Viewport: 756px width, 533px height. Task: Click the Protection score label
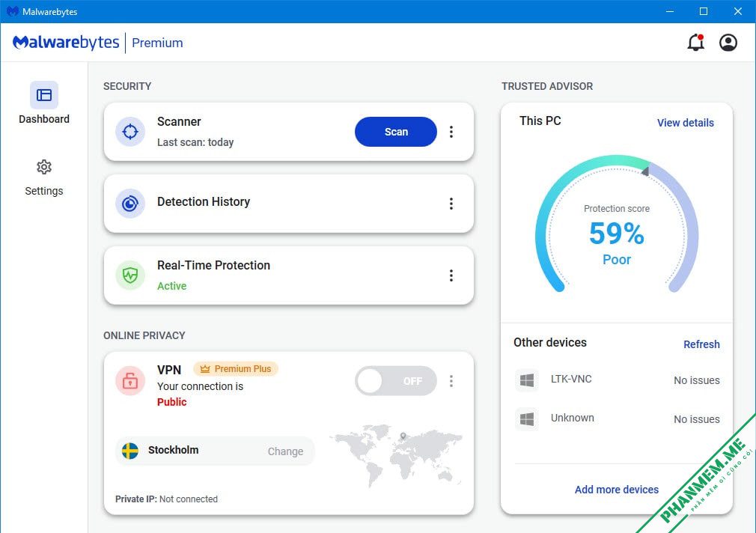[617, 209]
